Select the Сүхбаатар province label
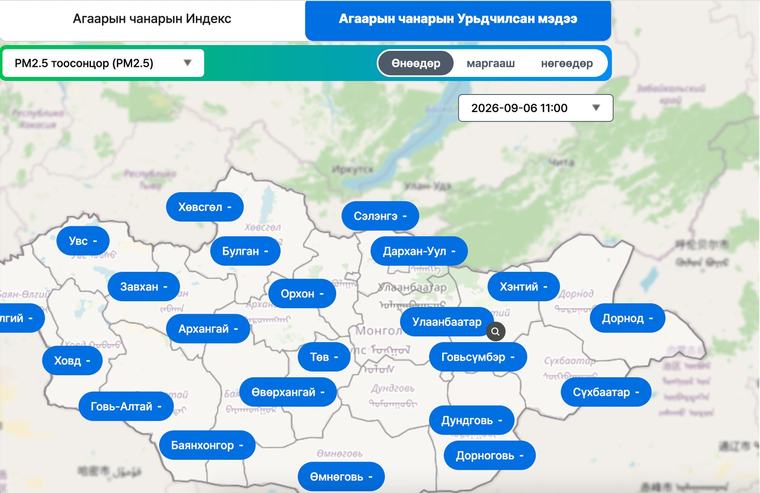The image size is (760, 493). 606,392
